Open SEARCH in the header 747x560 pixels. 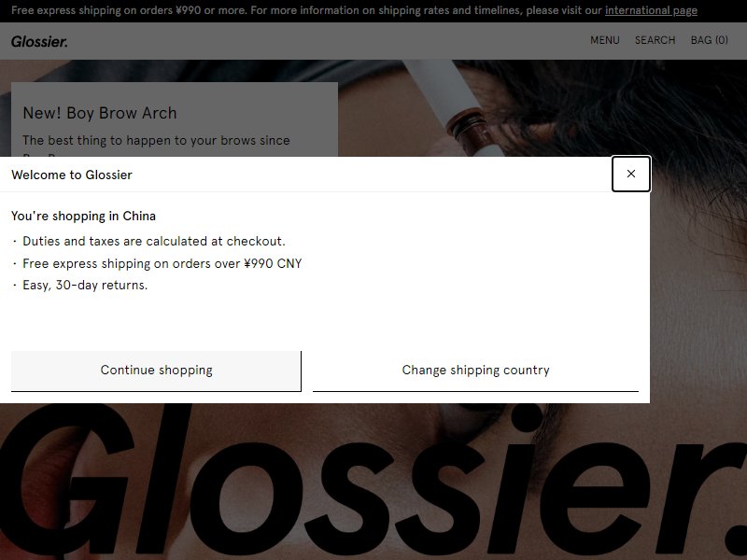click(655, 40)
